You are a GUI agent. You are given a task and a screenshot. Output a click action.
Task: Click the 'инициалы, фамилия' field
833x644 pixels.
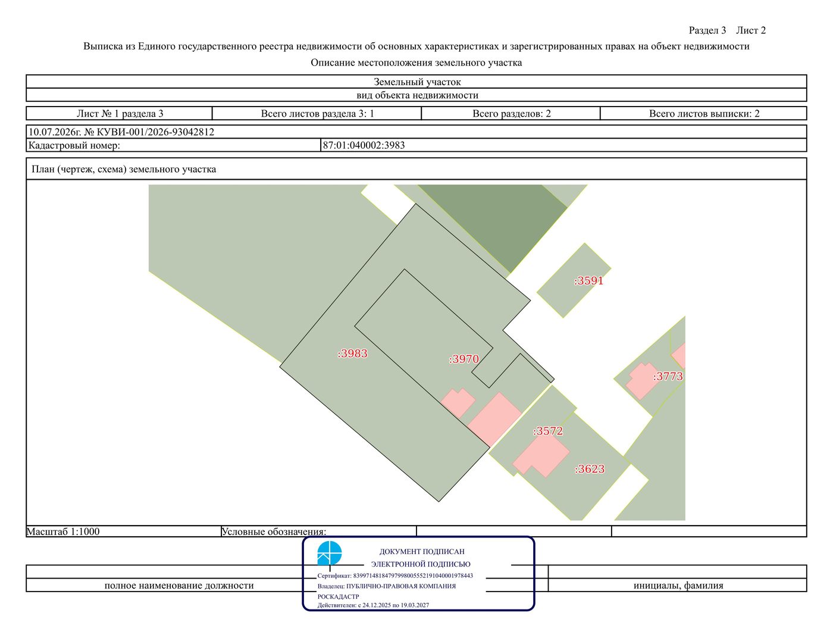(x=678, y=585)
